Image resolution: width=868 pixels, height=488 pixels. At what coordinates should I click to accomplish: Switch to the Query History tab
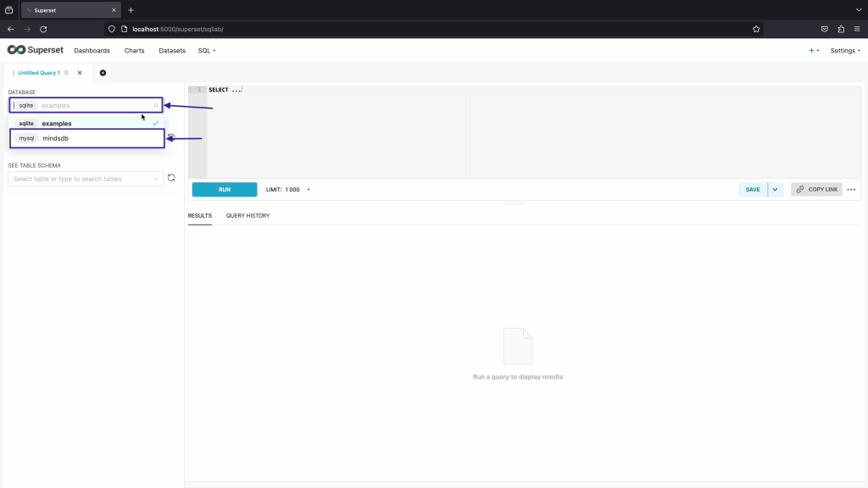click(x=248, y=215)
